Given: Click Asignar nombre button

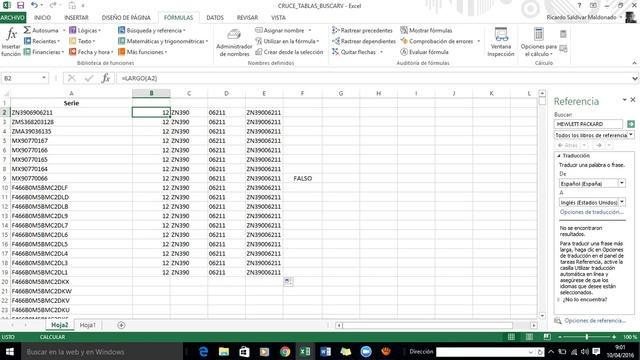Looking at the screenshot, I should click(x=283, y=31).
